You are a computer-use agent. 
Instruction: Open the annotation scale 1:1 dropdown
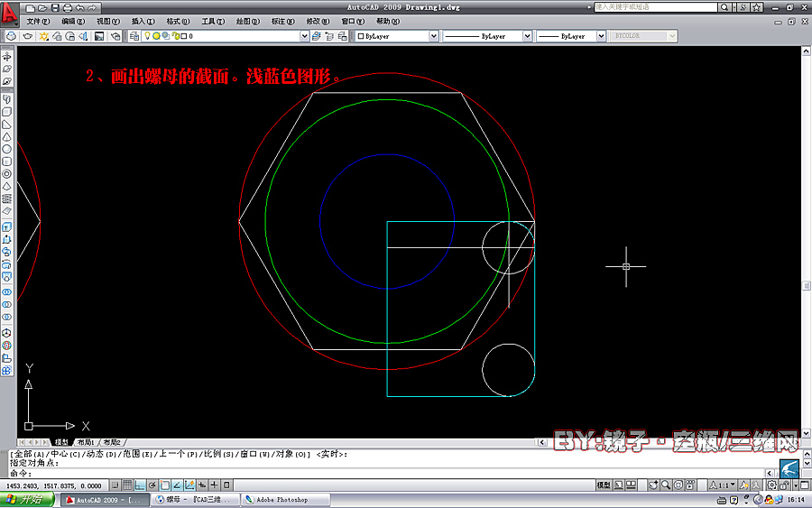pos(723,485)
